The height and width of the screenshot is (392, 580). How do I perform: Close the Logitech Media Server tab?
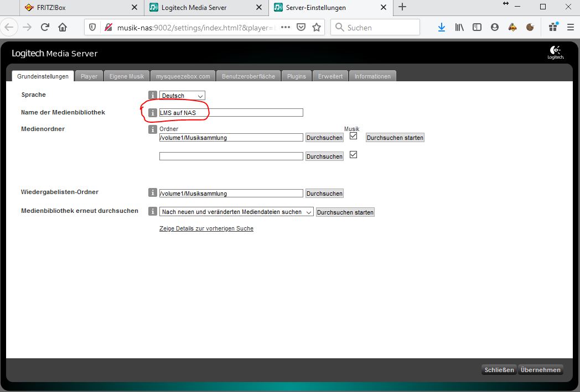259,7
